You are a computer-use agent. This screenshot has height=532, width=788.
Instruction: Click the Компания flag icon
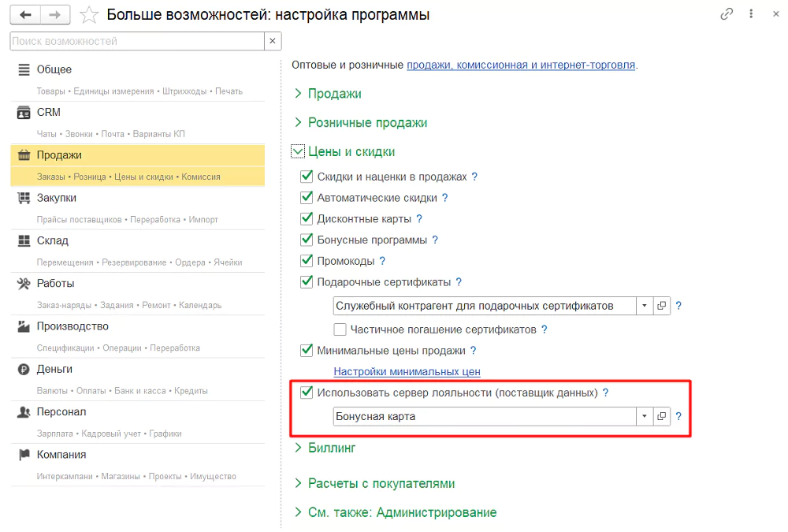[24, 455]
